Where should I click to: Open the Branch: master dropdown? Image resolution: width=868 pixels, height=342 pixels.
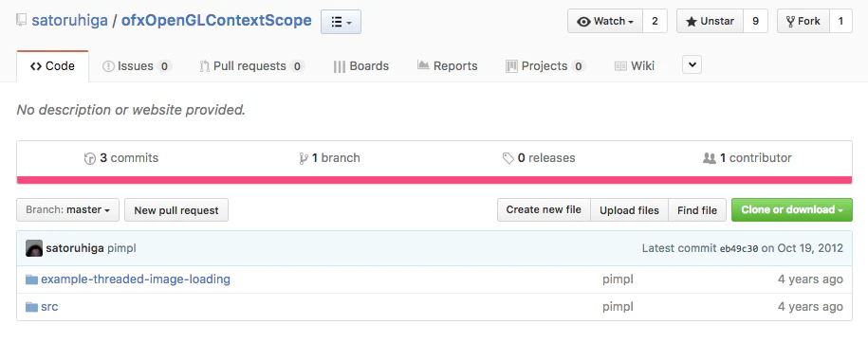[x=67, y=210]
